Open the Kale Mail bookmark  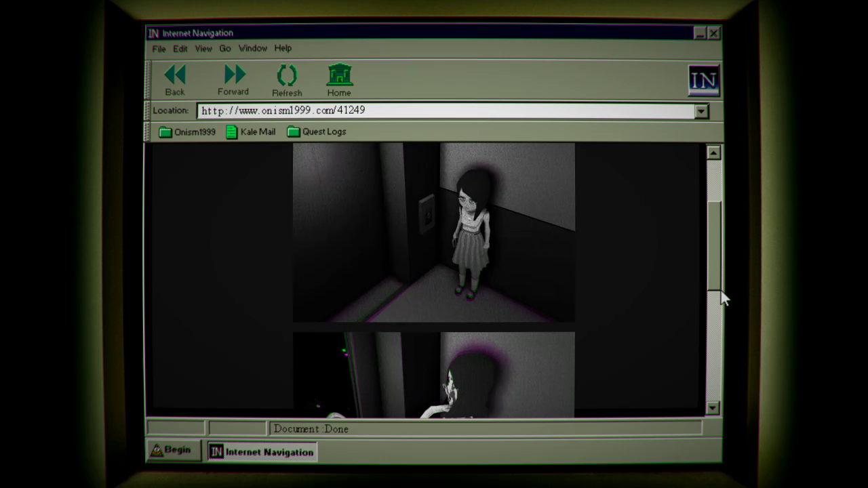point(250,131)
